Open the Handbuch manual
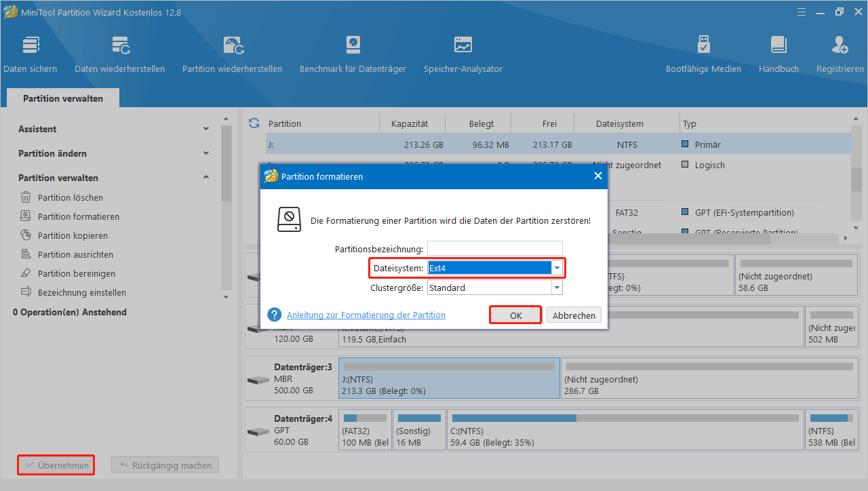Viewport: 868px width, 491px height. (778, 54)
